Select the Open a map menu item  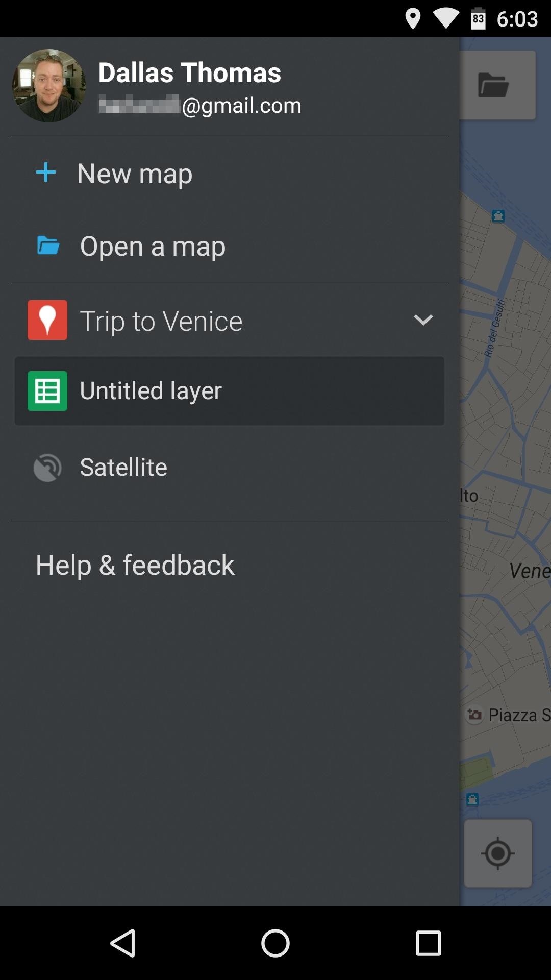[230, 246]
